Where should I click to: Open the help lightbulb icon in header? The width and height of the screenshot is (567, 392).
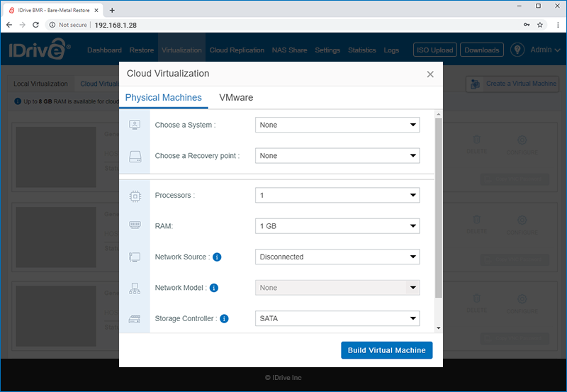517,50
